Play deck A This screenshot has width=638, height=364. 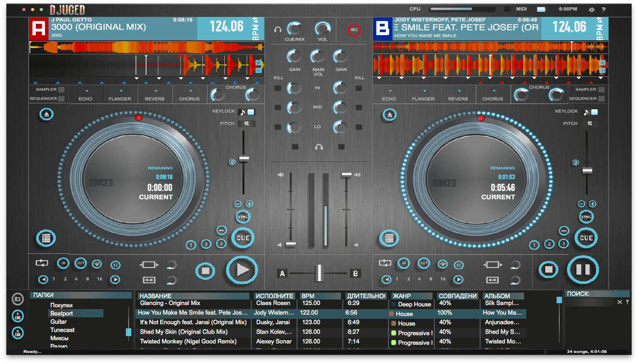tap(243, 270)
